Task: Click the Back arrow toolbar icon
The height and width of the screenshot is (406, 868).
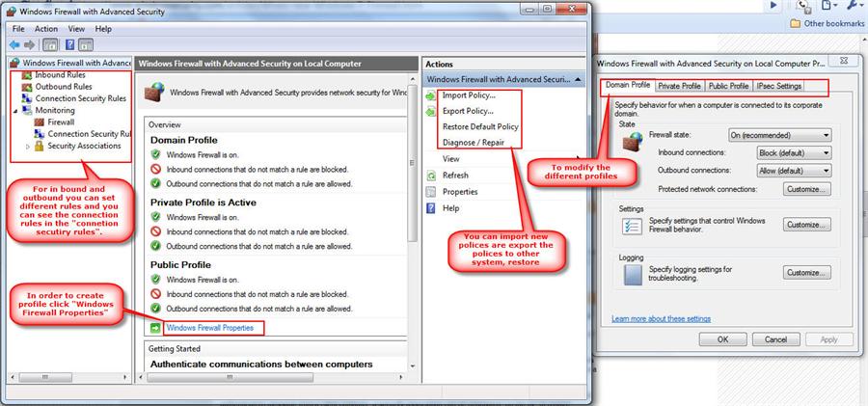Action: (14, 45)
